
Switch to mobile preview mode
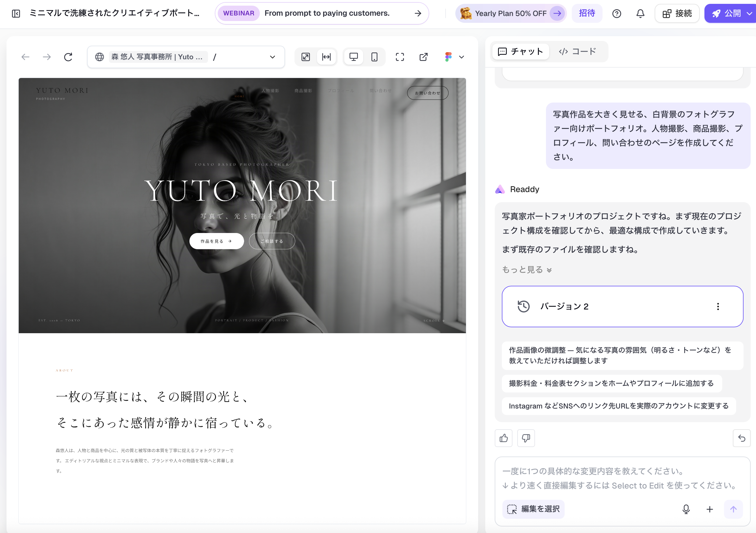[374, 57]
